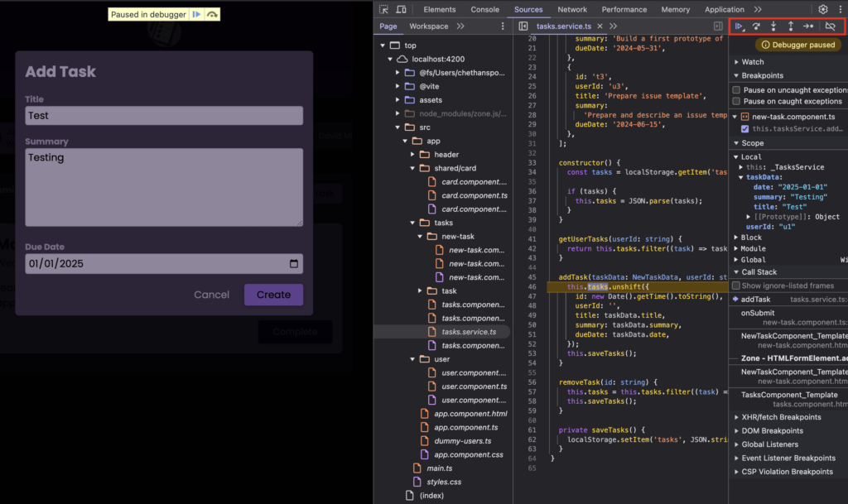Open the inspect element picker tool
Image resolution: width=848 pixels, height=504 pixels.
[384, 9]
